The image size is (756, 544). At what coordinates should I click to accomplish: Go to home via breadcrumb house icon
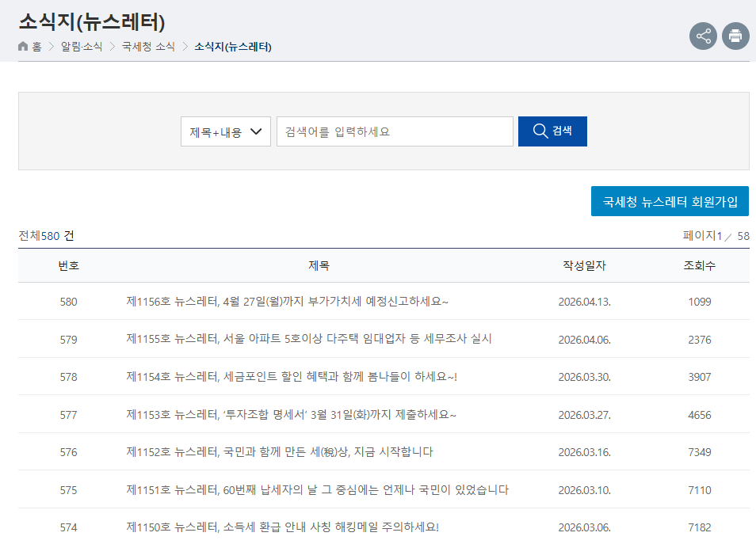[x=23, y=46]
